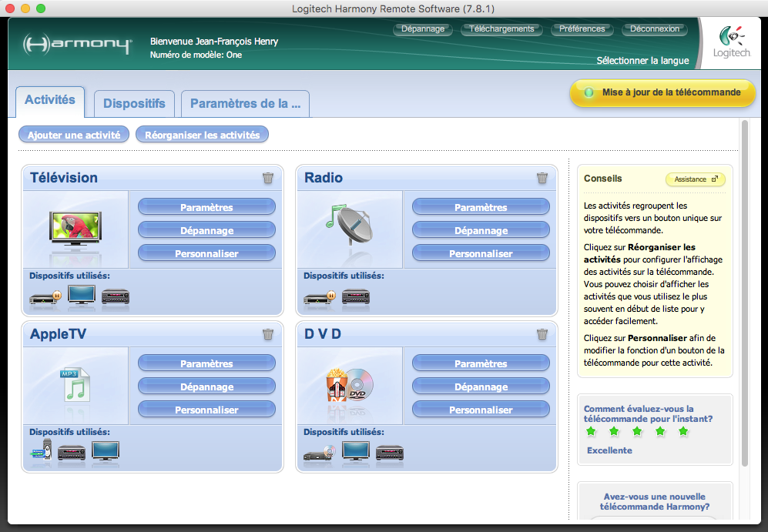
Task: Open the Paramètres de la ... tab
Action: [x=246, y=103]
